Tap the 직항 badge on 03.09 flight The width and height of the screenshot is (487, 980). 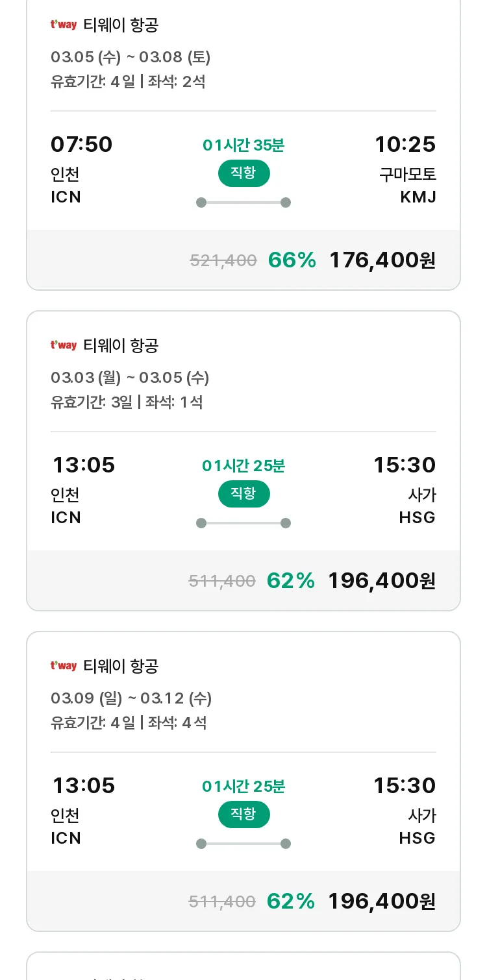(x=243, y=815)
